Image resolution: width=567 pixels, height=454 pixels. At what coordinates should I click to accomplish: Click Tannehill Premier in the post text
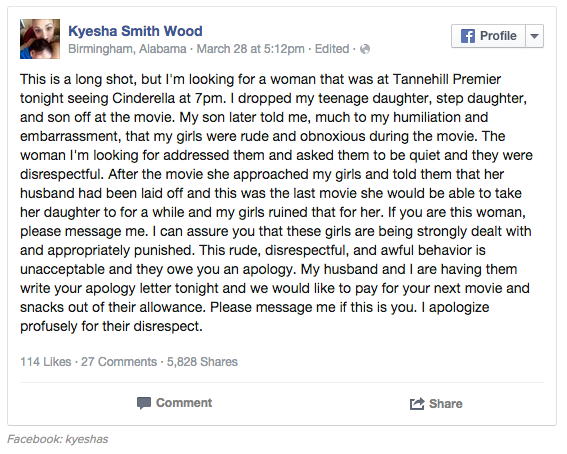[447, 79]
